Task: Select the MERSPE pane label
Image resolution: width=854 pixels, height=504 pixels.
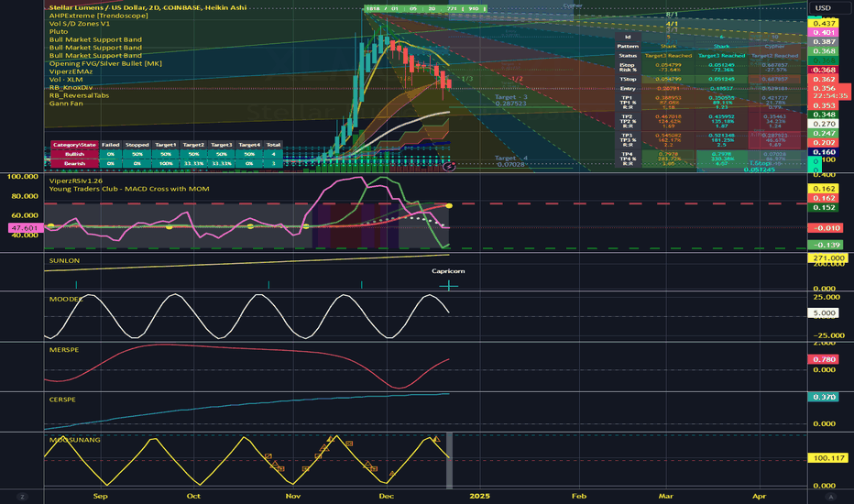Action: coord(64,350)
